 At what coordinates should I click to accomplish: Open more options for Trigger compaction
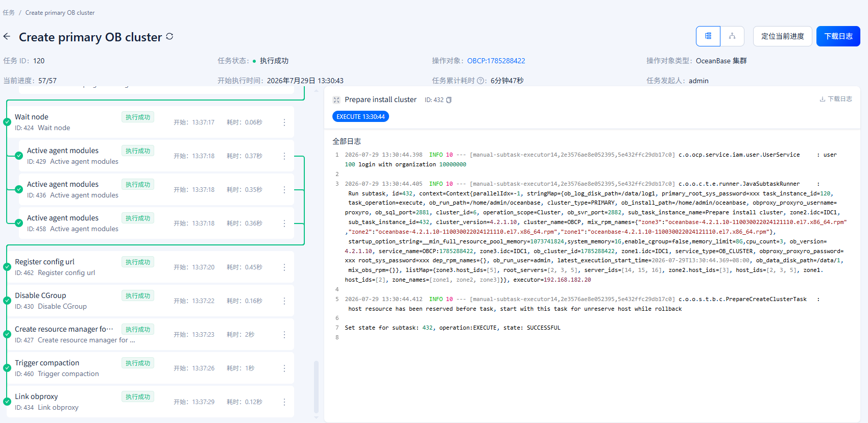tap(284, 368)
